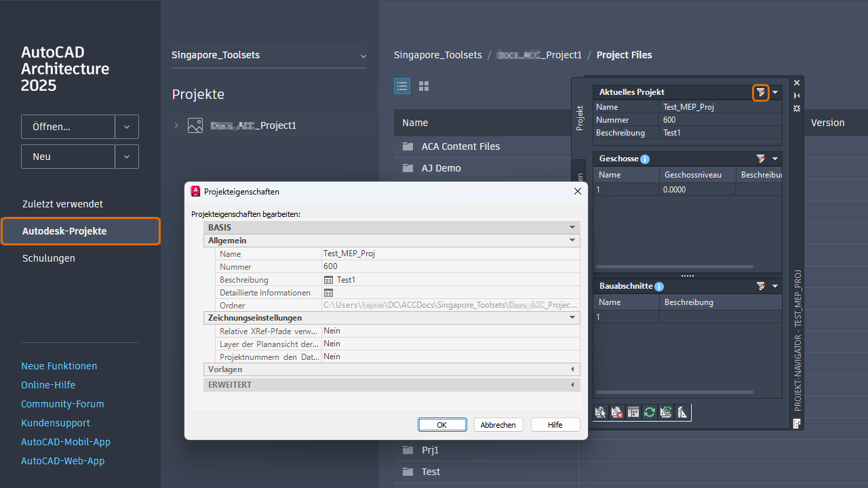Open the Content Browser from the navigator toolbar
868x488 pixels.
coord(633,411)
